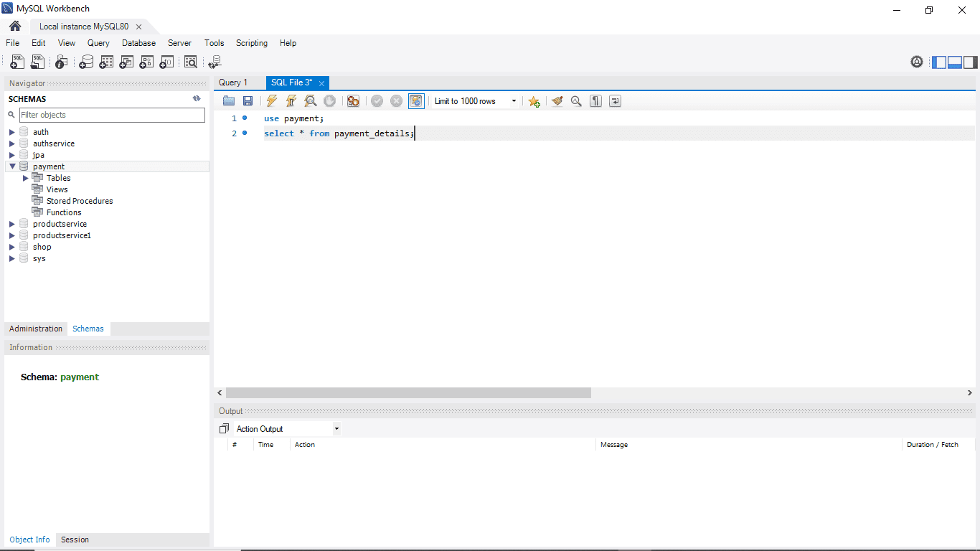The width and height of the screenshot is (980, 551).
Task: Expand the productservice1 schema
Action: click(x=12, y=235)
